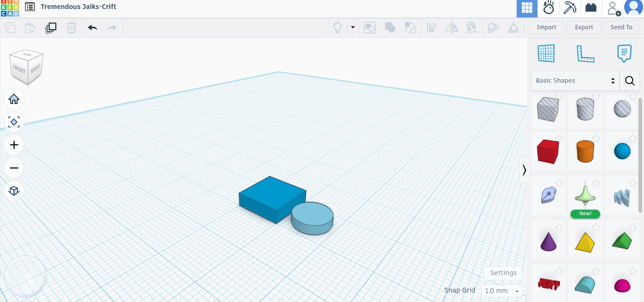Open the Notes tool

click(624, 53)
